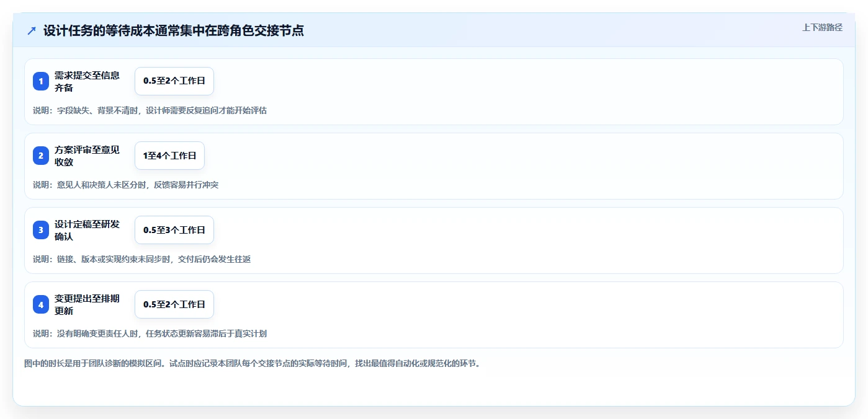Click the 1至4个工作日 duration pill

[x=169, y=156]
